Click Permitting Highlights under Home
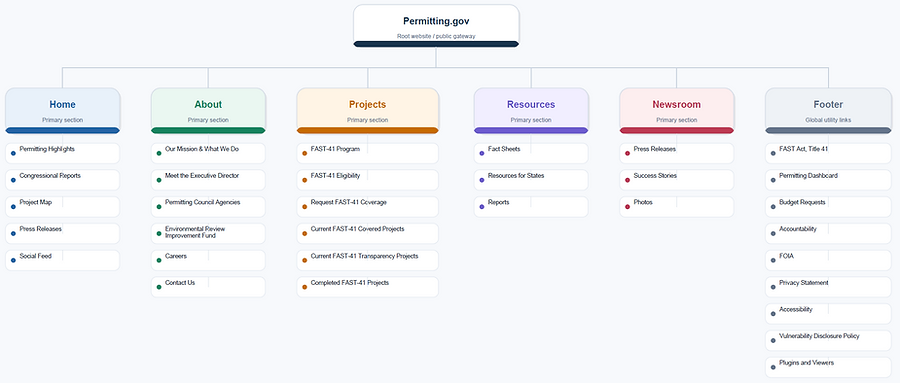 click(63, 153)
